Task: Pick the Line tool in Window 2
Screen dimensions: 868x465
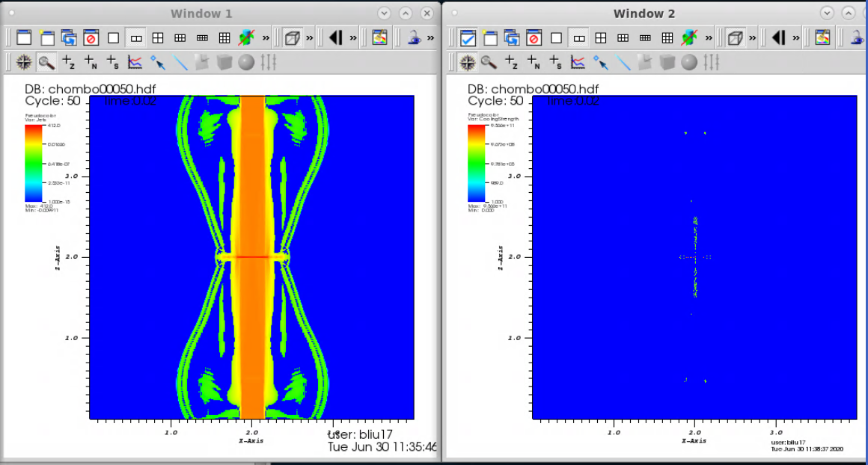Action: click(x=623, y=63)
